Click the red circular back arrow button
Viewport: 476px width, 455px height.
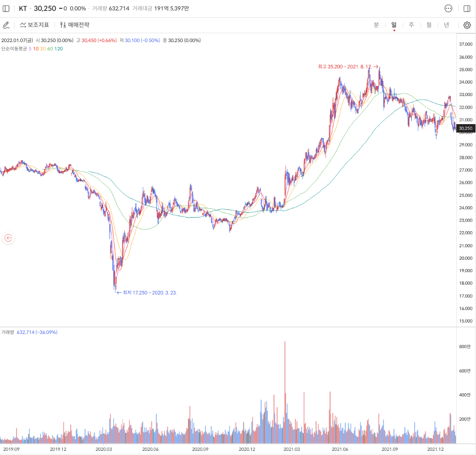pyautogui.click(x=8, y=238)
